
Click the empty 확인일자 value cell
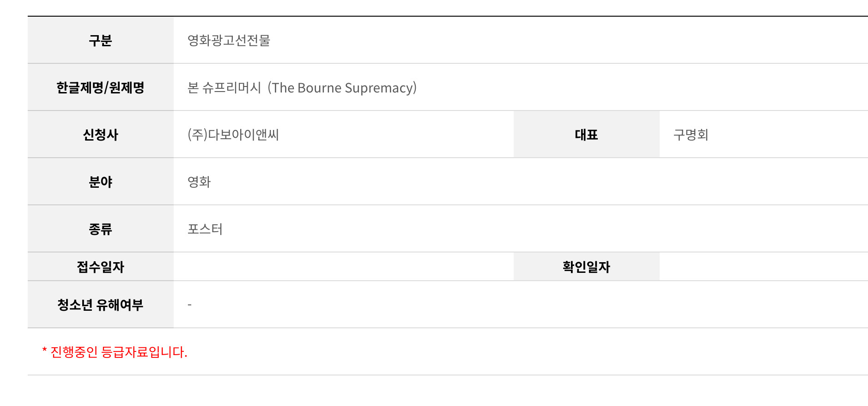[x=764, y=267]
